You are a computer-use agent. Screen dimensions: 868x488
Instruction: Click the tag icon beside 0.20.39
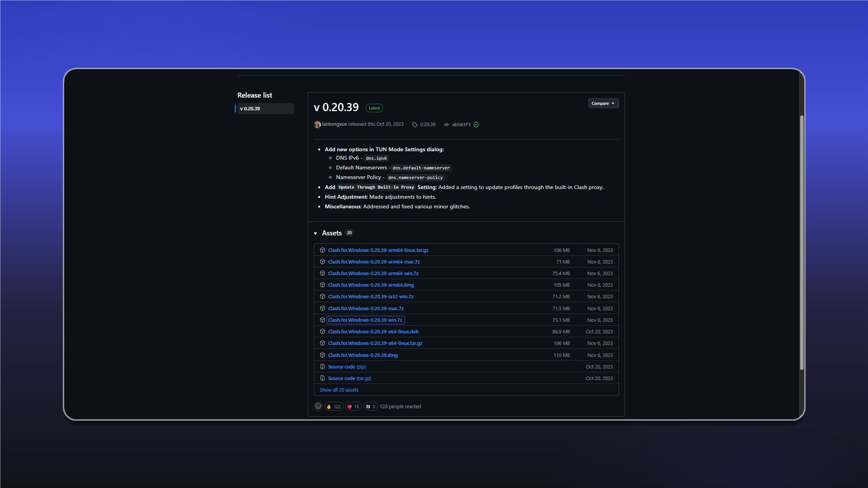pos(415,125)
